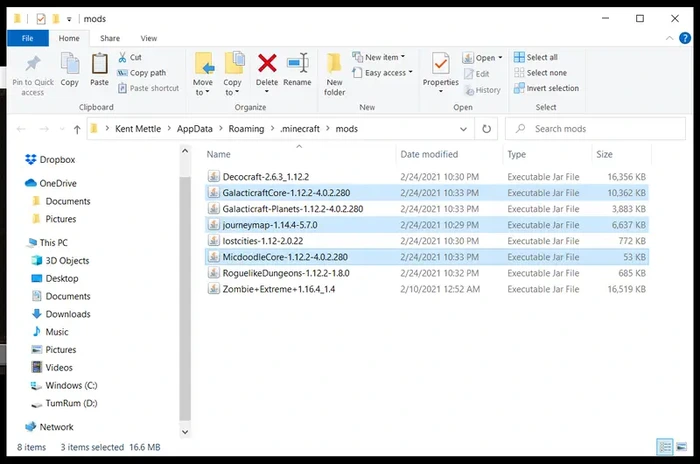Open the Move to dropdown
Image resolution: width=700 pixels, height=464 pixels.
(203, 87)
